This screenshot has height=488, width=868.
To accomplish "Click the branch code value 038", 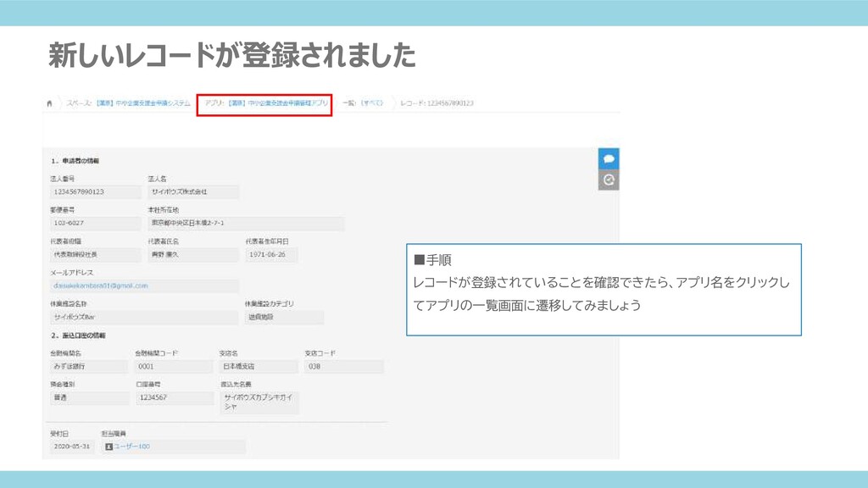I will coord(344,366).
